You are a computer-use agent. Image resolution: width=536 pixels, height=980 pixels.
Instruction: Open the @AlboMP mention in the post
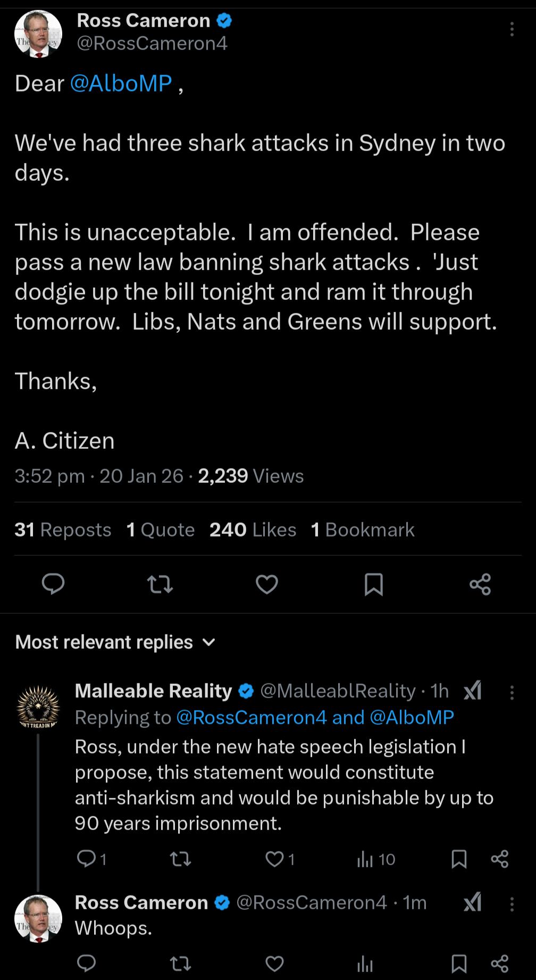pyautogui.click(x=121, y=83)
